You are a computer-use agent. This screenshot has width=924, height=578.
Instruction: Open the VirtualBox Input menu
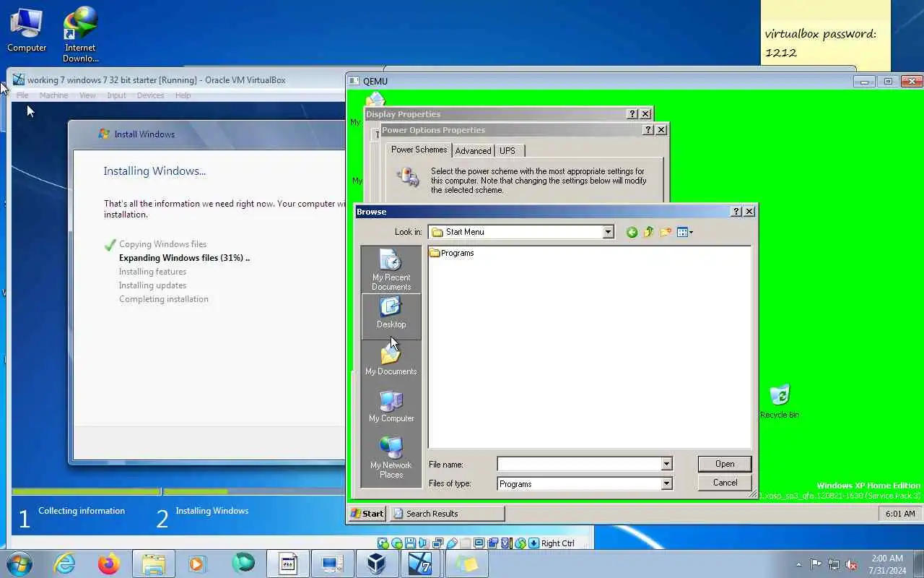(x=116, y=95)
